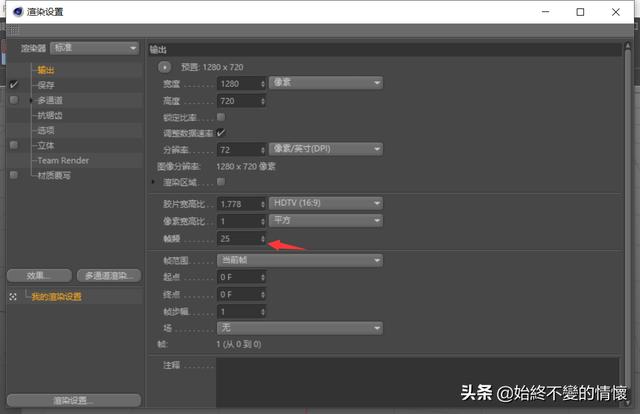Click the 渲染设置... button at bottom
The height and width of the screenshot is (414, 640).
coord(74,400)
